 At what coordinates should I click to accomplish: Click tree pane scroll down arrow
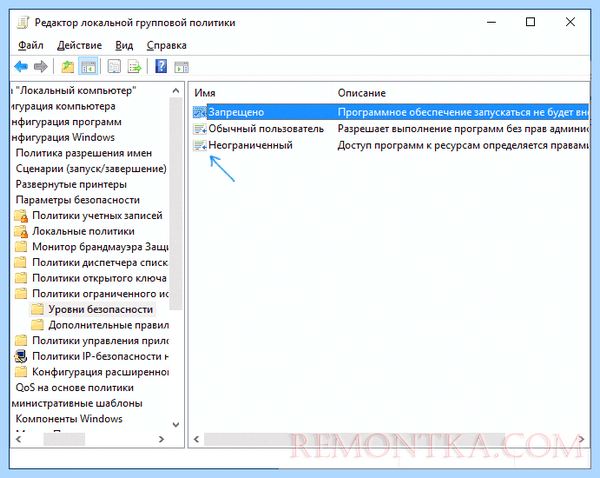[x=176, y=425]
